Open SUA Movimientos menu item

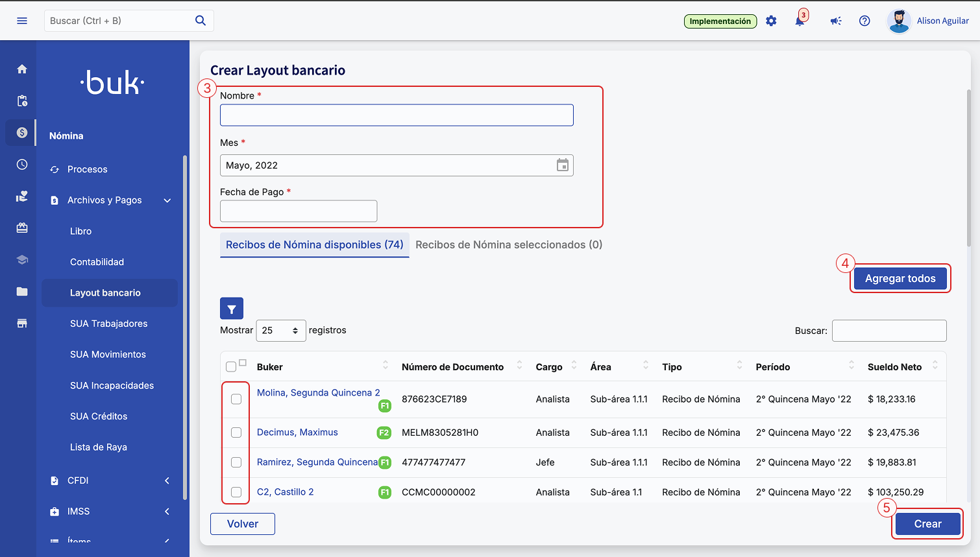(x=108, y=354)
